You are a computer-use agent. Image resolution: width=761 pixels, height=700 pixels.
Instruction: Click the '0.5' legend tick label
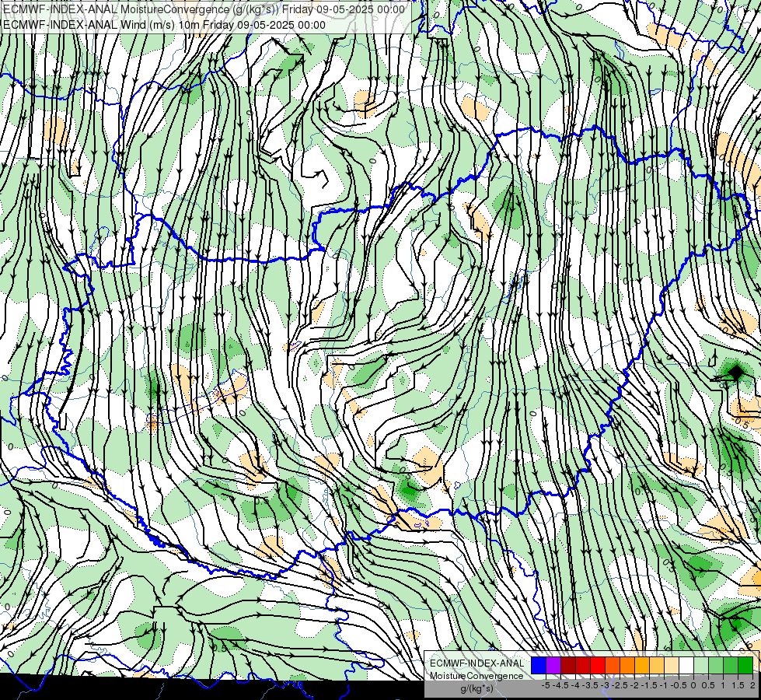pos(708,685)
